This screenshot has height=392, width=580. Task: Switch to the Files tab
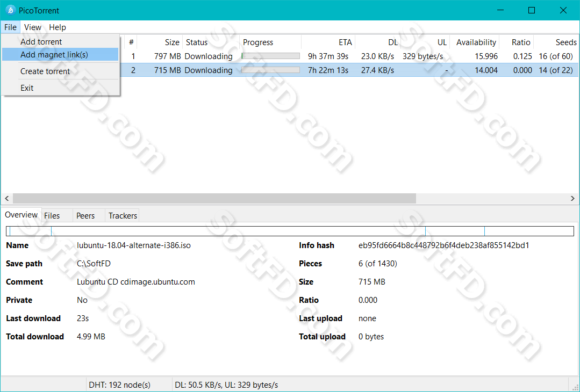[x=57, y=216]
